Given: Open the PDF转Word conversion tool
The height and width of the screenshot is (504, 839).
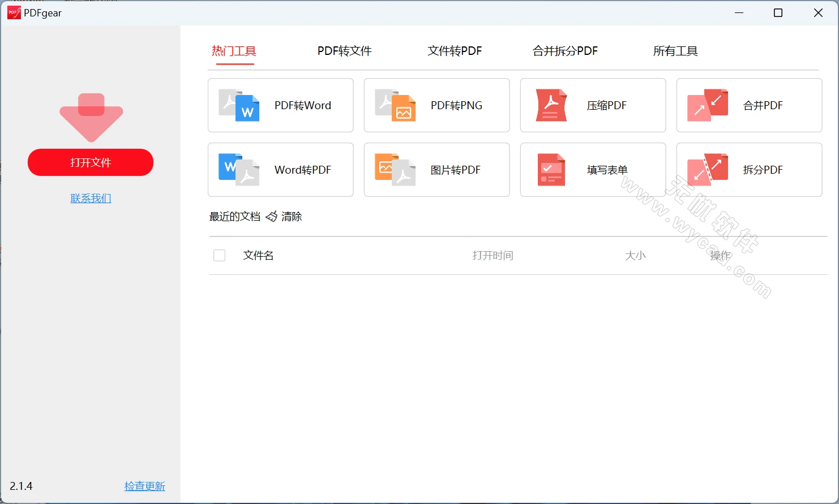Looking at the screenshot, I should [x=280, y=105].
